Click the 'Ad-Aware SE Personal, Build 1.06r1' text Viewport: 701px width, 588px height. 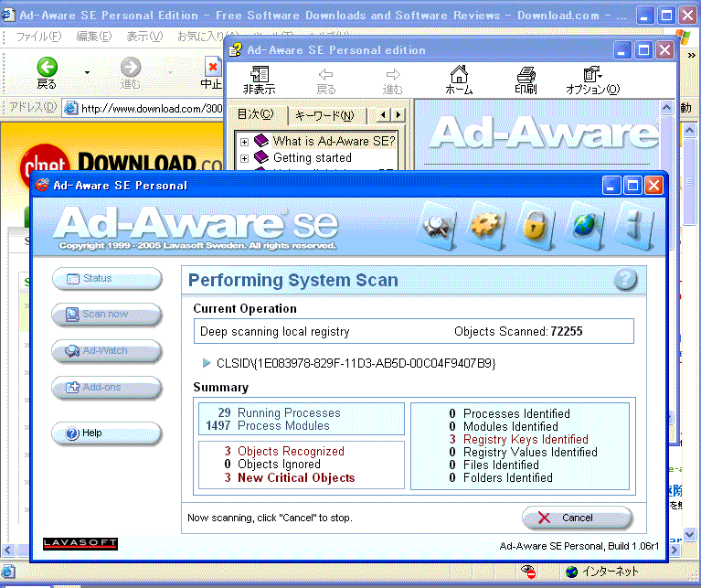579,546
